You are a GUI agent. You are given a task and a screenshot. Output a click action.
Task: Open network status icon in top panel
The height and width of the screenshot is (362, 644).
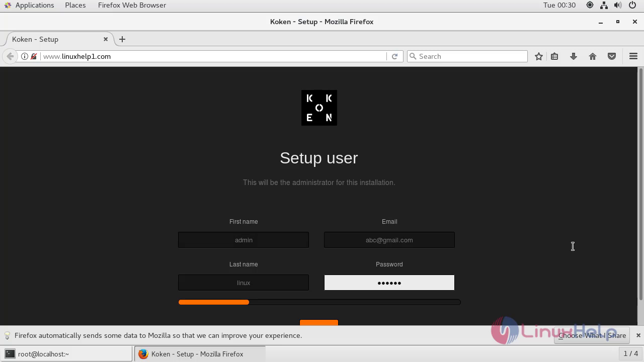(604, 5)
